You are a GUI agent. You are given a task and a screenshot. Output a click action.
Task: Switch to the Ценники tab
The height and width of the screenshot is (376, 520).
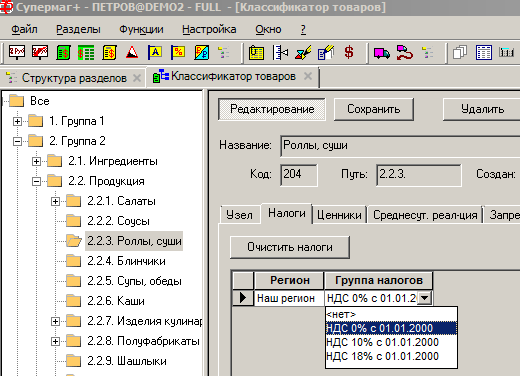tap(339, 215)
